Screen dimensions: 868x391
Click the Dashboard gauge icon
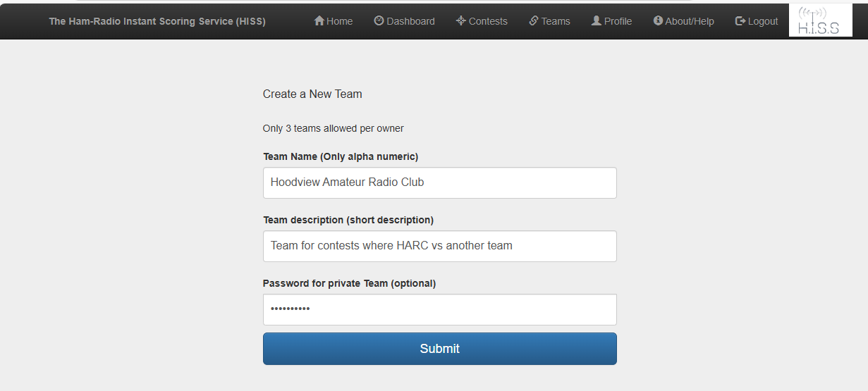pyautogui.click(x=379, y=21)
